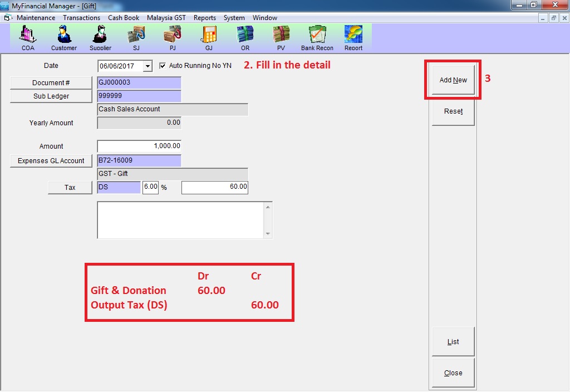The width and height of the screenshot is (570, 392).
Task: Open the PV payment voucher icon
Action: (281, 37)
